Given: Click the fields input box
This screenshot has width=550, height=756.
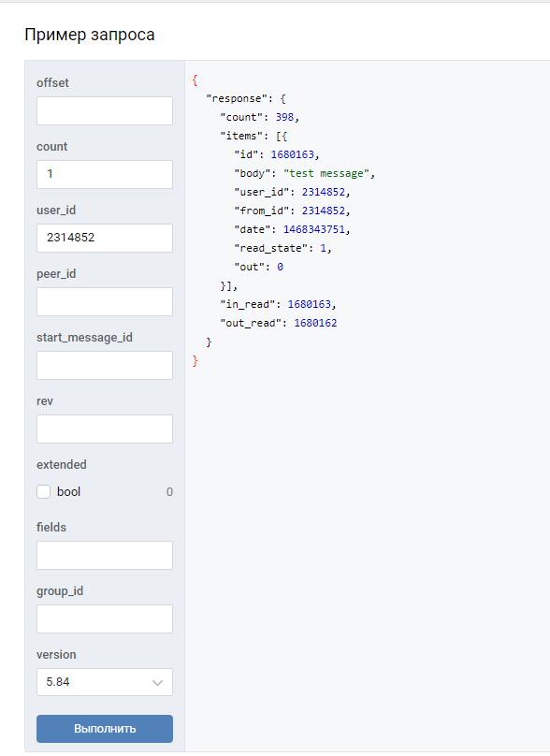Looking at the screenshot, I should click(105, 555).
